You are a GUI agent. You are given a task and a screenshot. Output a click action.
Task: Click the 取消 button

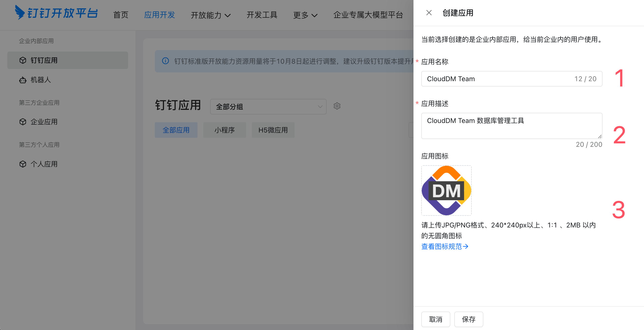[x=435, y=319]
